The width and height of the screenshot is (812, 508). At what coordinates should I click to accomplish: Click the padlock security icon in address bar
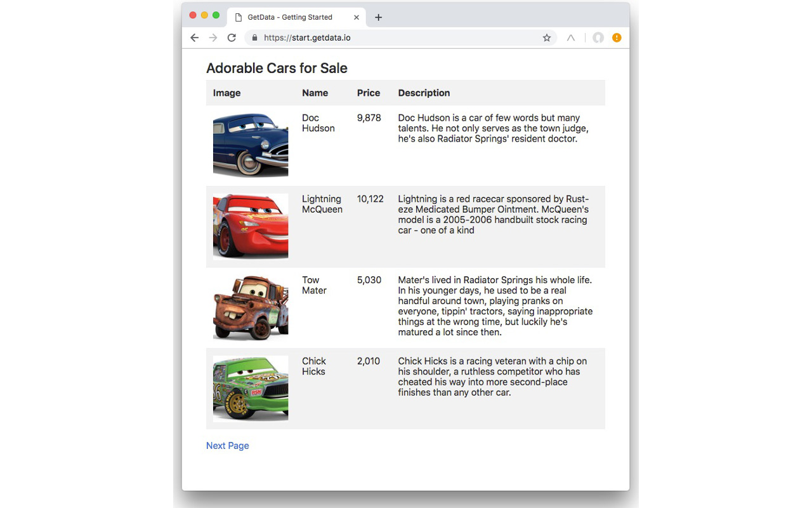(x=254, y=37)
